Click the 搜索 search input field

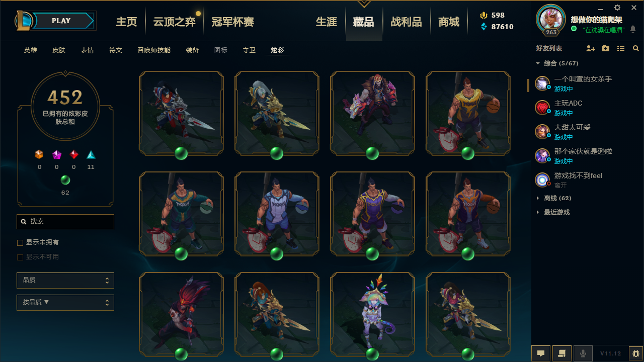coord(65,222)
